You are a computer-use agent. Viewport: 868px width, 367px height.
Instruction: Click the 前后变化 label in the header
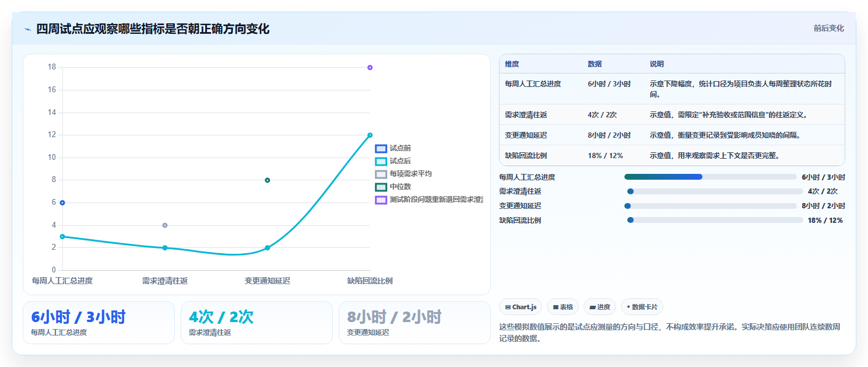pos(828,29)
